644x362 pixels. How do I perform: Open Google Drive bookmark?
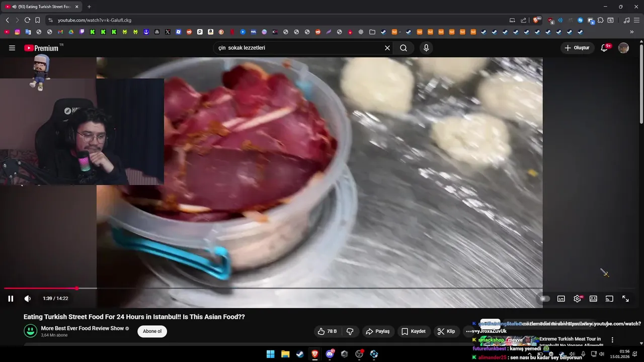tap(71, 32)
